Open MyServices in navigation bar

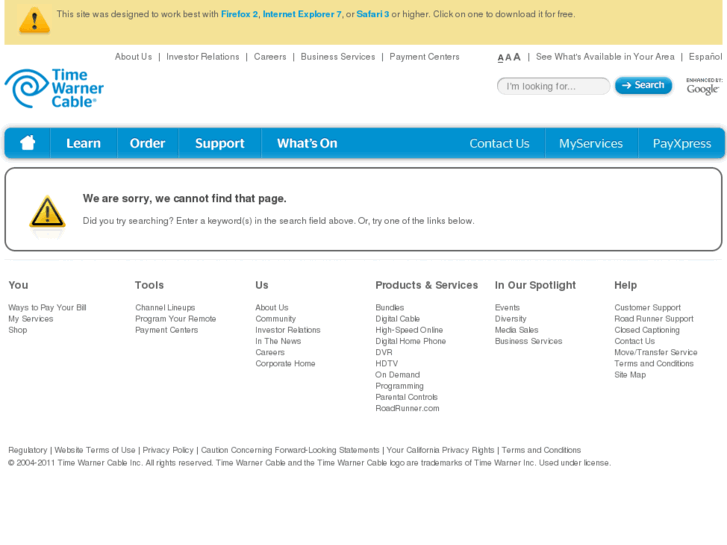(x=591, y=143)
